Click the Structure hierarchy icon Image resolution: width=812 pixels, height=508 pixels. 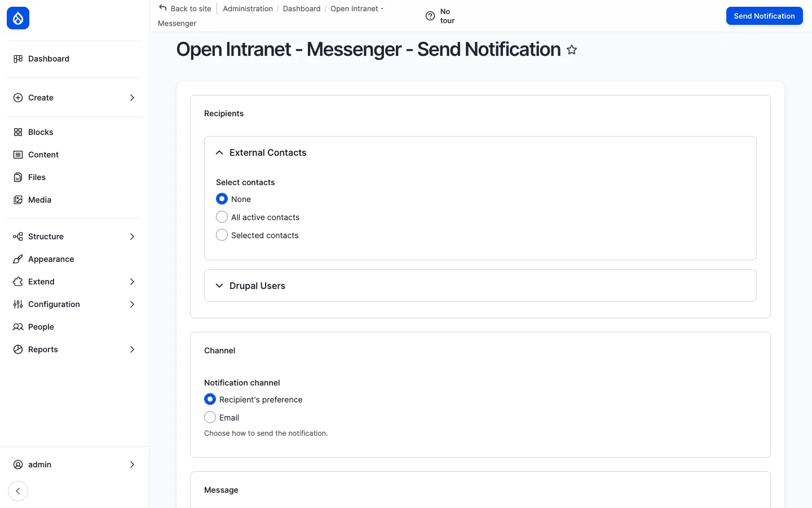tap(18, 237)
